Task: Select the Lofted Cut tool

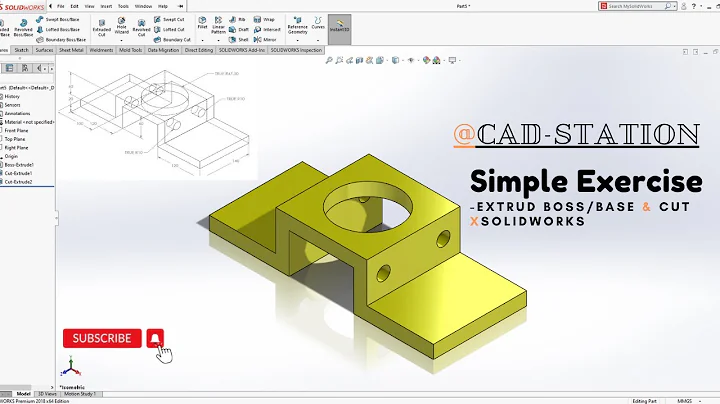Action: [169, 29]
